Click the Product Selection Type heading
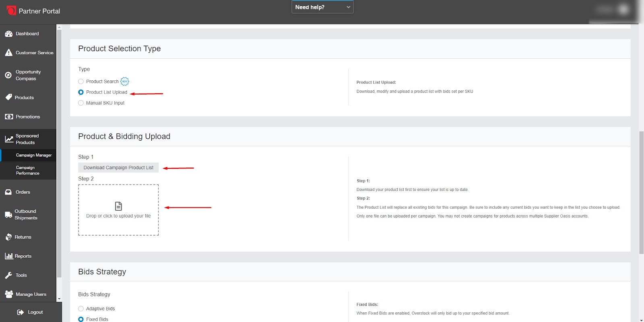 (120, 49)
